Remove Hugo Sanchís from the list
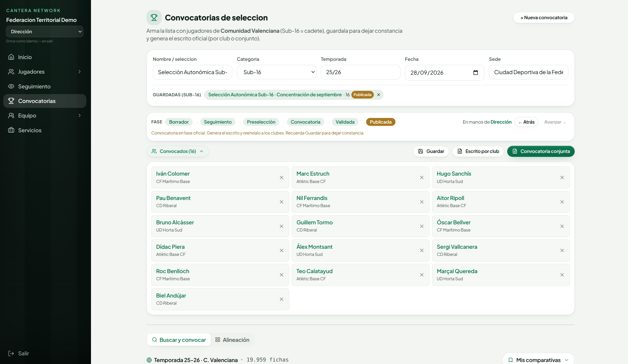 click(x=562, y=178)
